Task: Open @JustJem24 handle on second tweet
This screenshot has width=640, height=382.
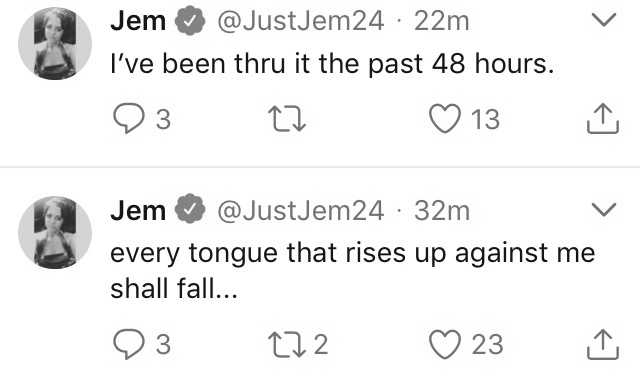Action: 300,211
